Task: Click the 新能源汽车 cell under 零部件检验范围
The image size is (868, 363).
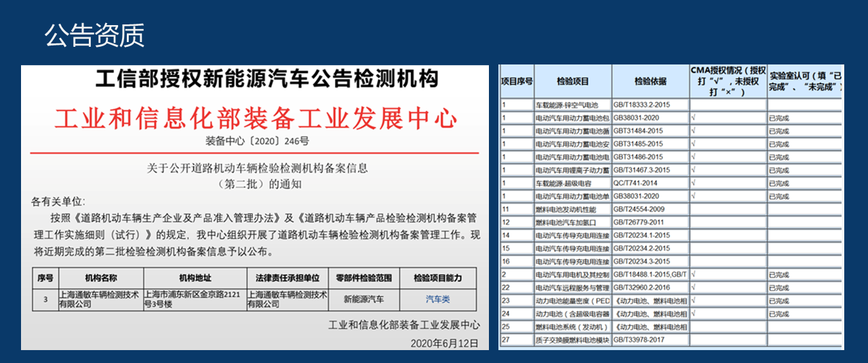Action: (x=363, y=299)
